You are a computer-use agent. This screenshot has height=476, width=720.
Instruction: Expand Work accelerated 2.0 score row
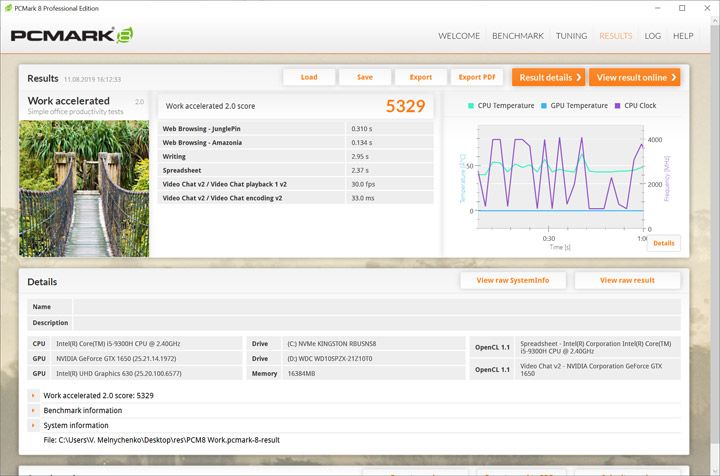pyautogui.click(x=33, y=395)
